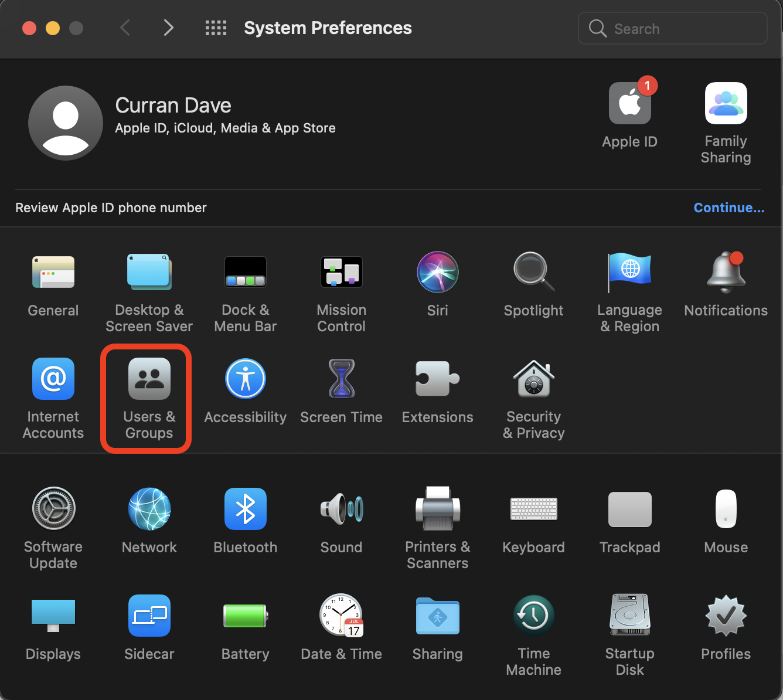
Task: Open Mission Control preferences
Action: pyautogui.click(x=341, y=273)
